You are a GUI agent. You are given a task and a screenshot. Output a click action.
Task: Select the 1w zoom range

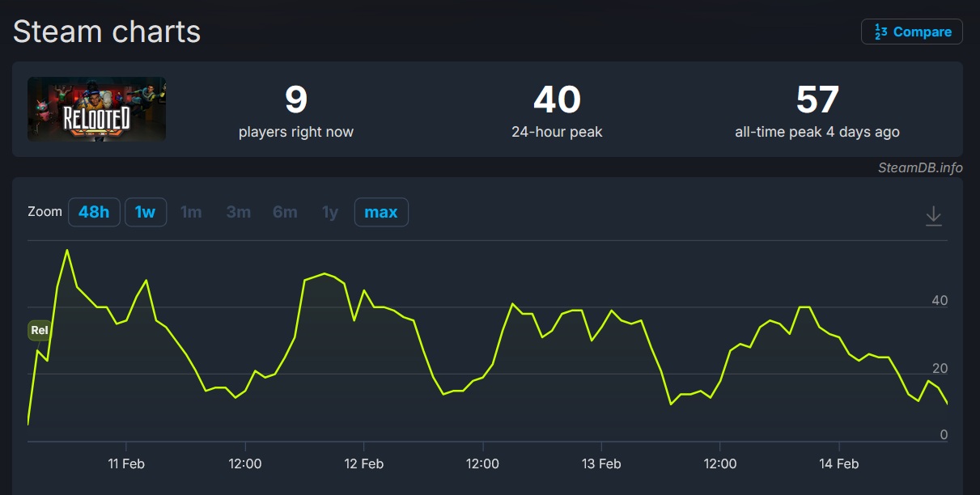point(146,212)
